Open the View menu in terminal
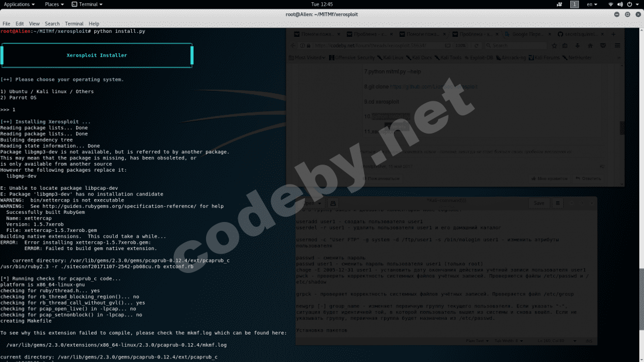 click(34, 24)
